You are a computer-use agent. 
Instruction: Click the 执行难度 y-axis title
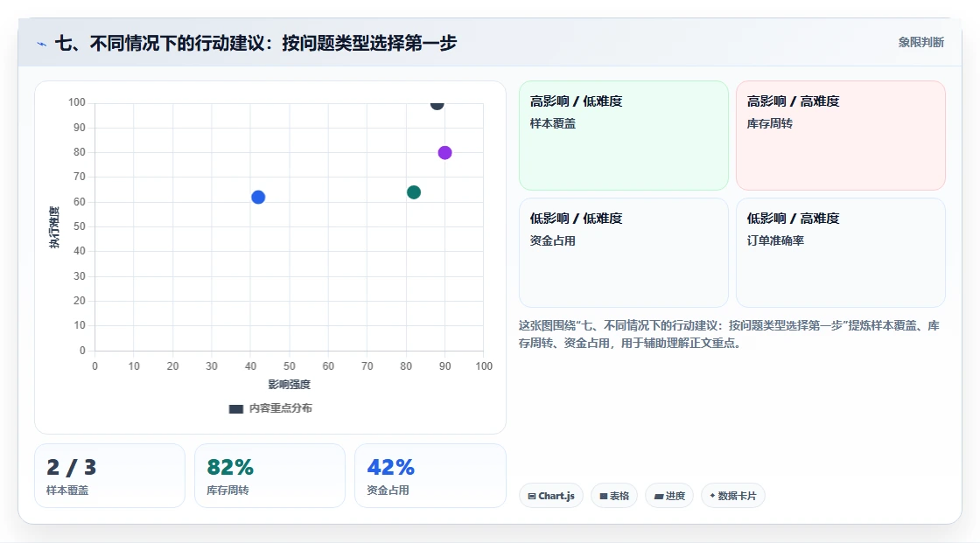54,227
